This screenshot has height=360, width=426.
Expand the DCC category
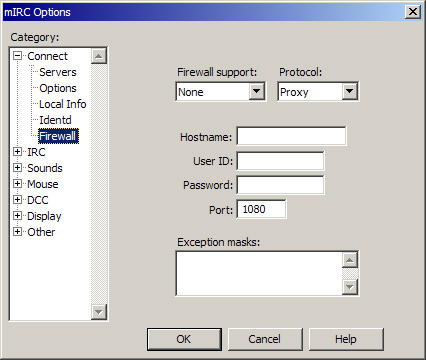(x=17, y=200)
